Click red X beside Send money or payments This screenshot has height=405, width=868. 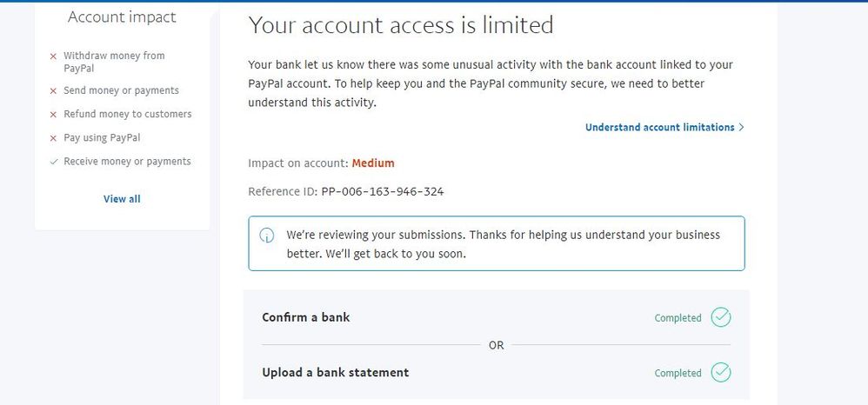54,91
